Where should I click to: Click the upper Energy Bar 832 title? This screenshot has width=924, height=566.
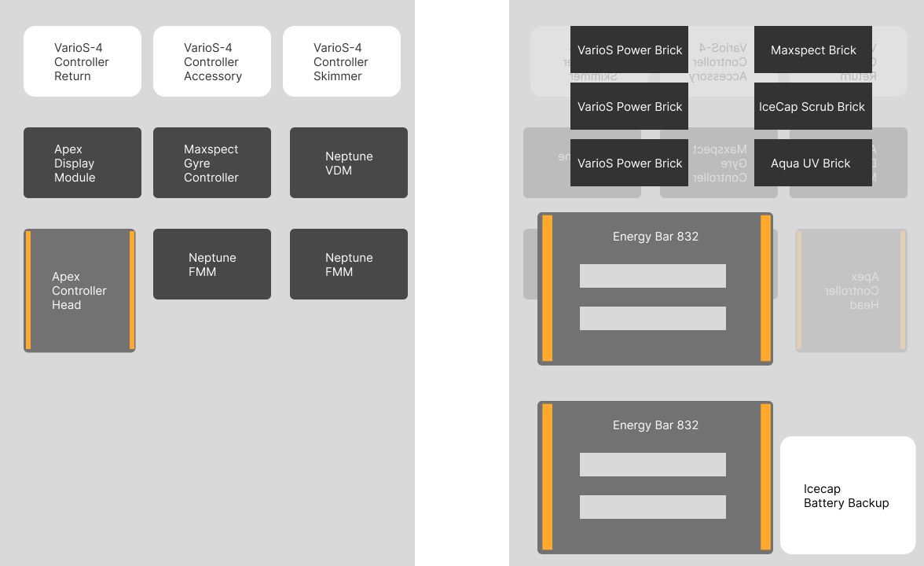pyautogui.click(x=655, y=236)
